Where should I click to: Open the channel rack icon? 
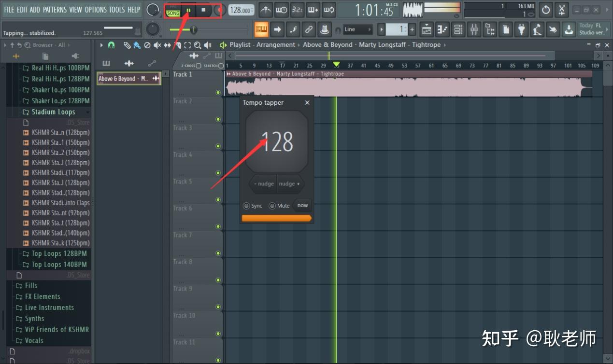(458, 29)
